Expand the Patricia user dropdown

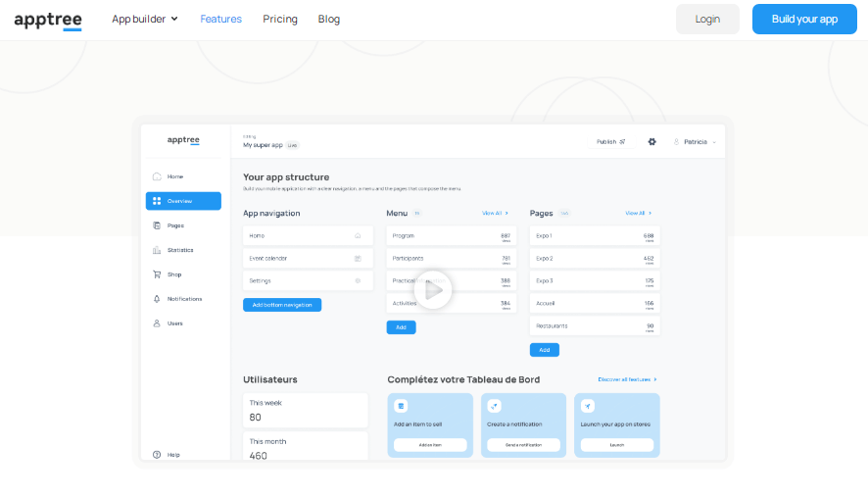pyautogui.click(x=695, y=142)
